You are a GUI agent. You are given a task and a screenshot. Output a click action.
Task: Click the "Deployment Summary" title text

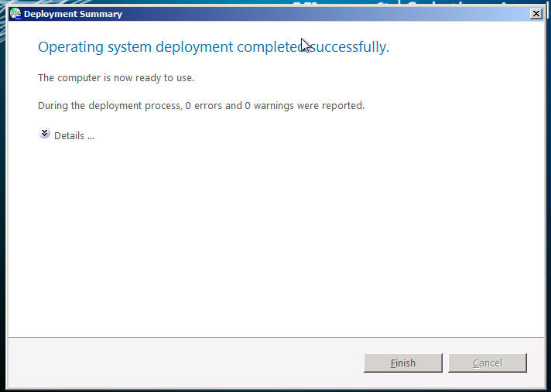point(73,14)
